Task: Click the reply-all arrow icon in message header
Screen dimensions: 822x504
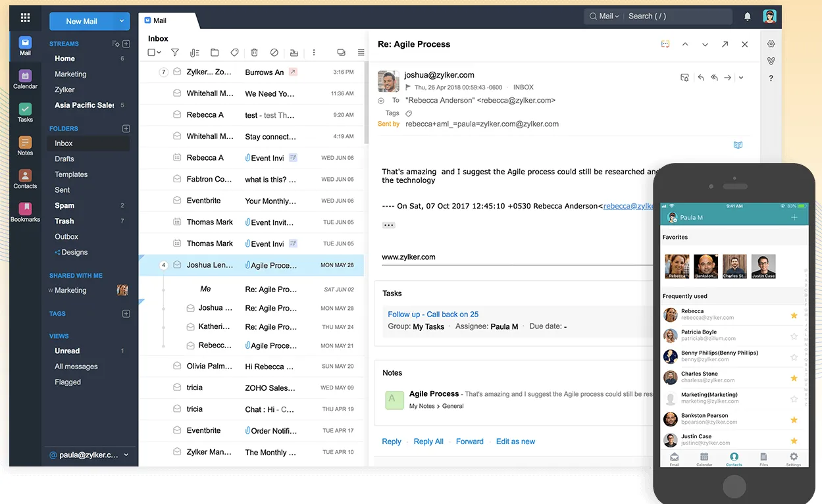Action: 714,78
